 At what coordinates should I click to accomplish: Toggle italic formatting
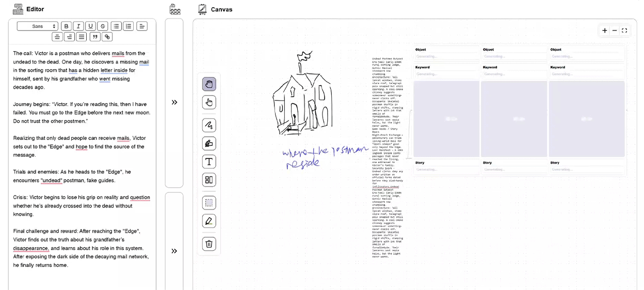tap(78, 26)
